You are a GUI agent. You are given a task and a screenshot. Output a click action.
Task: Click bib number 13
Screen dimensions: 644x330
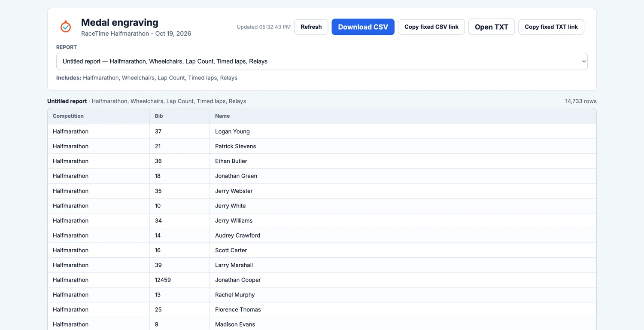[158, 295]
